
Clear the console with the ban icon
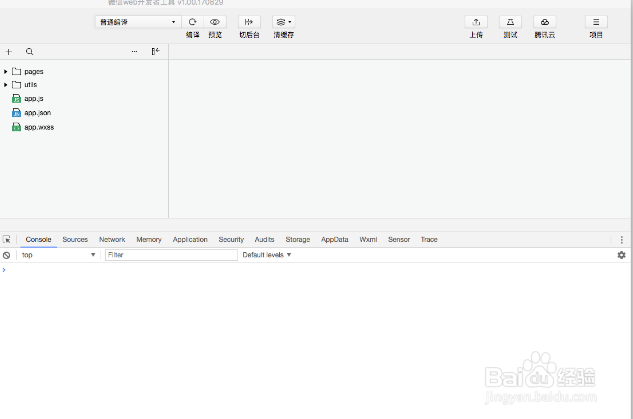tap(6, 255)
